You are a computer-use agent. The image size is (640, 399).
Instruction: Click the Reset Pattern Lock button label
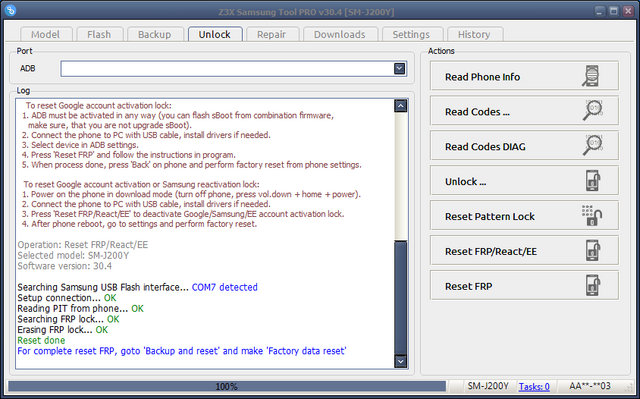coord(490,216)
